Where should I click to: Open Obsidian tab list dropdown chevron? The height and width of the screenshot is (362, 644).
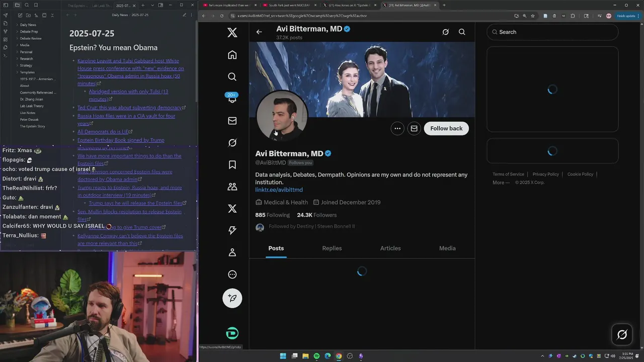[x=151, y=5]
